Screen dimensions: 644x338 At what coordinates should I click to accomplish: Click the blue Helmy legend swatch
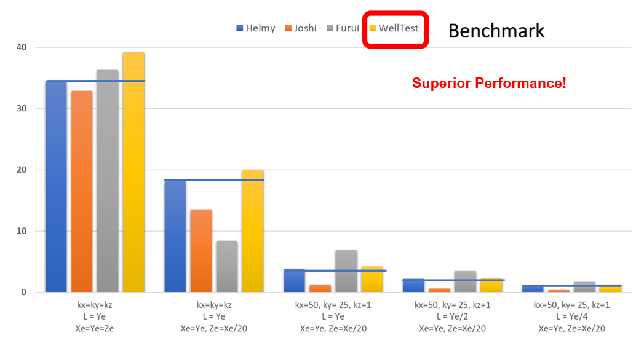[x=240, y=28]
